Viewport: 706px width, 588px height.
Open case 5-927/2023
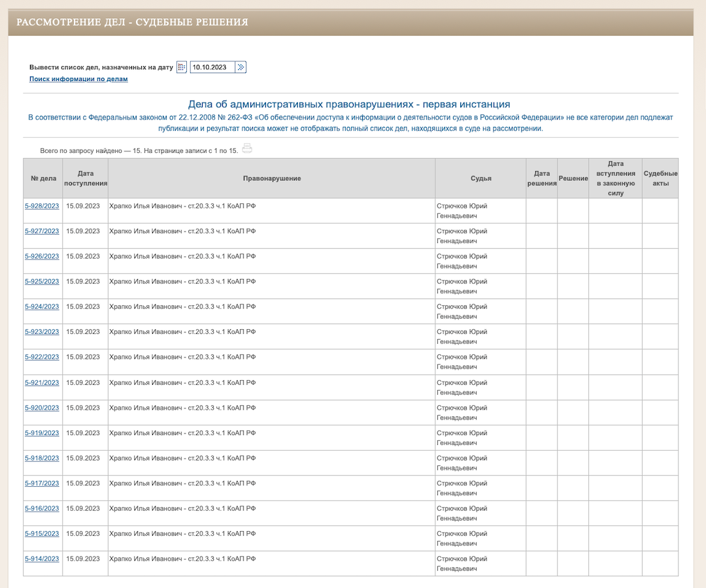(x=42, y=231)
